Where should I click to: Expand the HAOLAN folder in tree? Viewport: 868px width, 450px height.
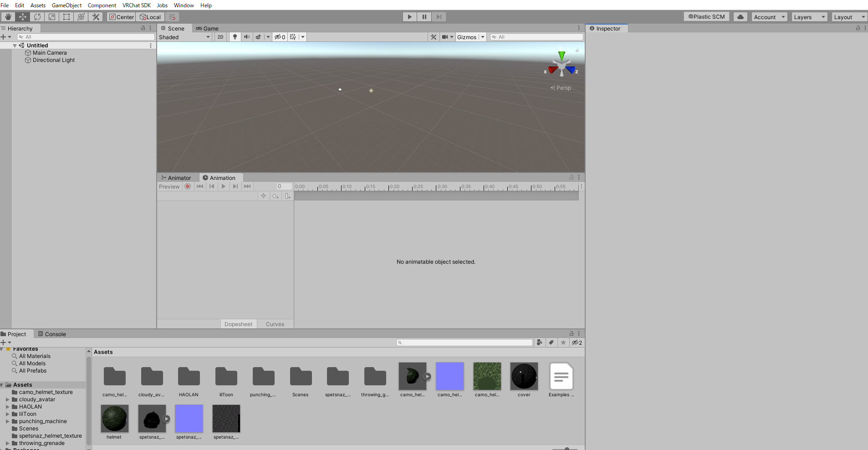8,407
